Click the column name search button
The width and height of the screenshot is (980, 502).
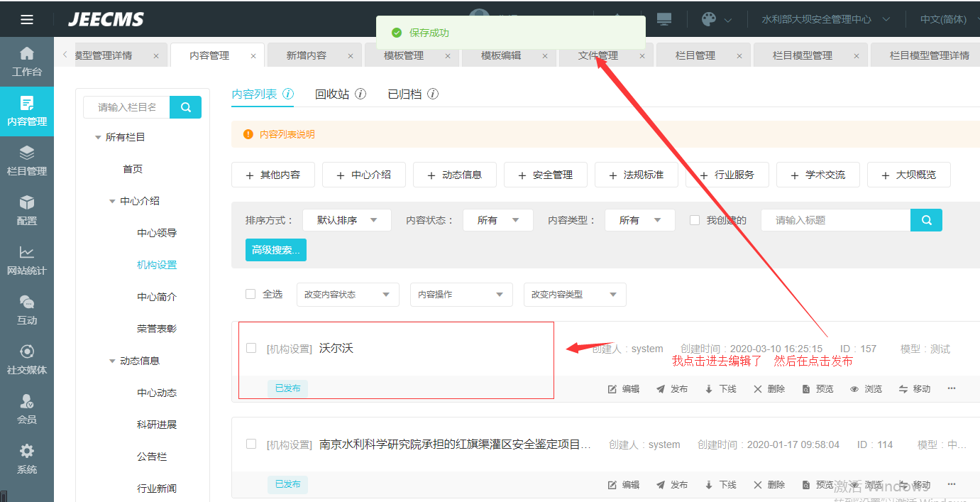point(186,107)
